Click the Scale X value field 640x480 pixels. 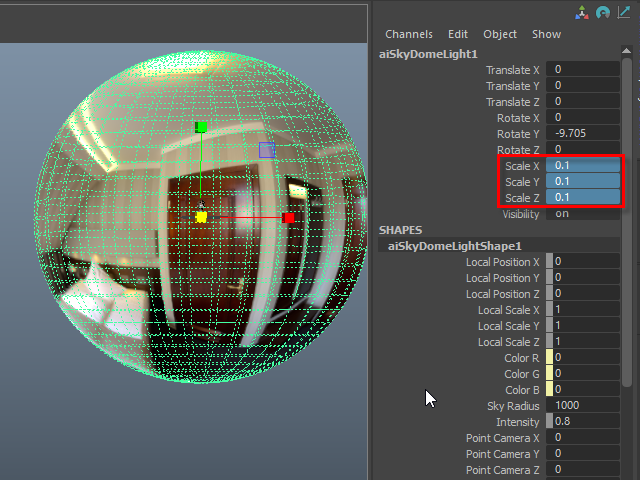click(x=585, y=166)
